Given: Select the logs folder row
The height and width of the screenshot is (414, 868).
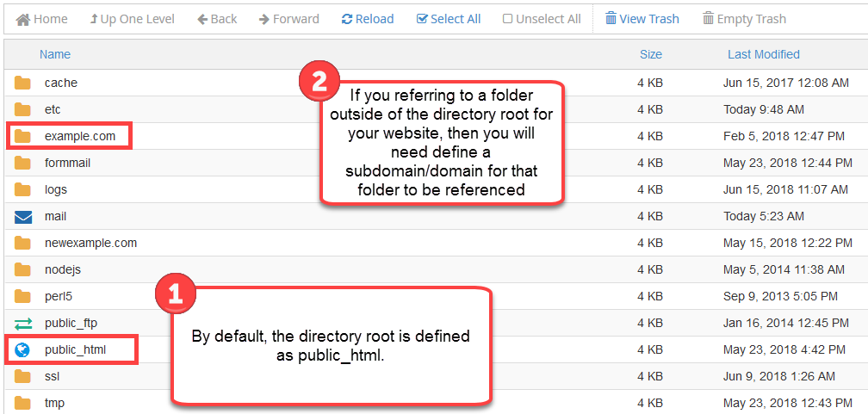Looking at the screenshot, I should (x=56, y=189).
